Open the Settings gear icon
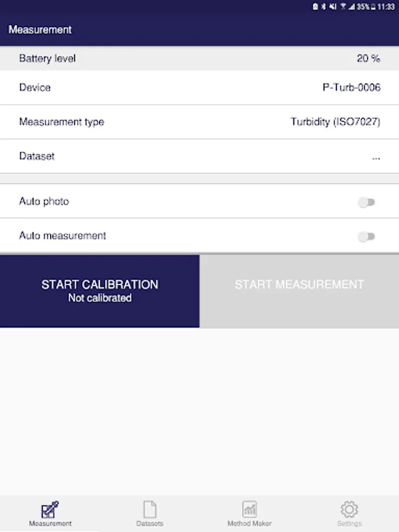Viewport: 399px width, 532px height. (349, 510)
